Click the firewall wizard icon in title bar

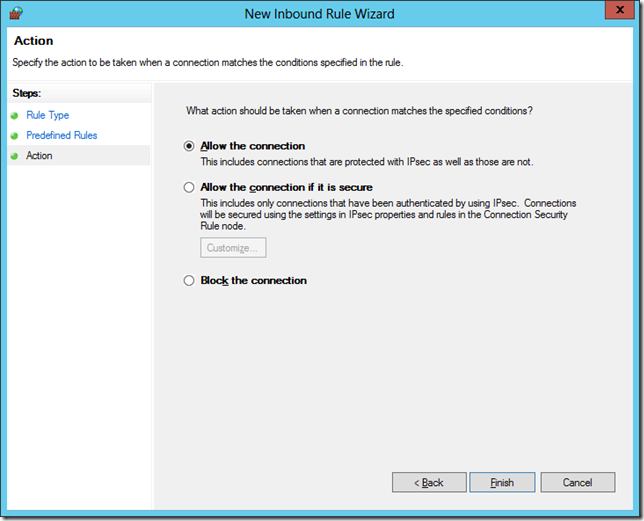pyautogui.click(x=15, y=13)
